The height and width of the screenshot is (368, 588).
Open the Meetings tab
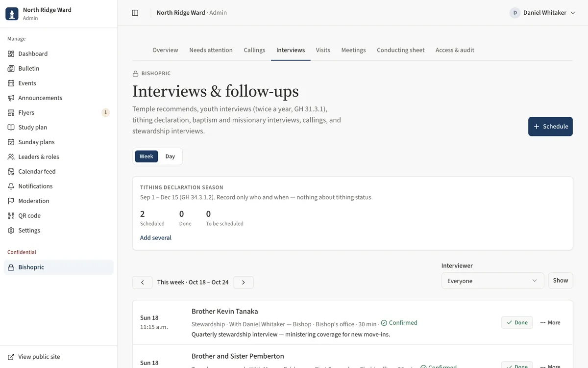point(353,50)
